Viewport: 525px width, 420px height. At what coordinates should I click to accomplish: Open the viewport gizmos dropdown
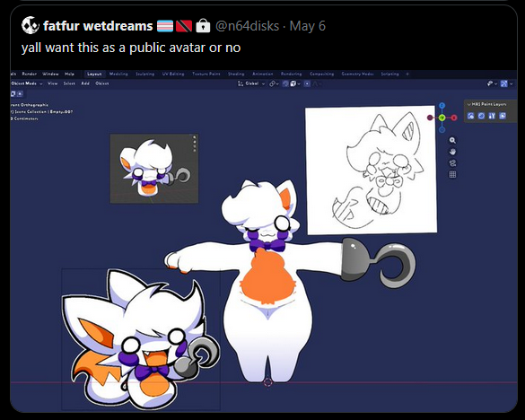pyautogui.click(x=492, y=83)
